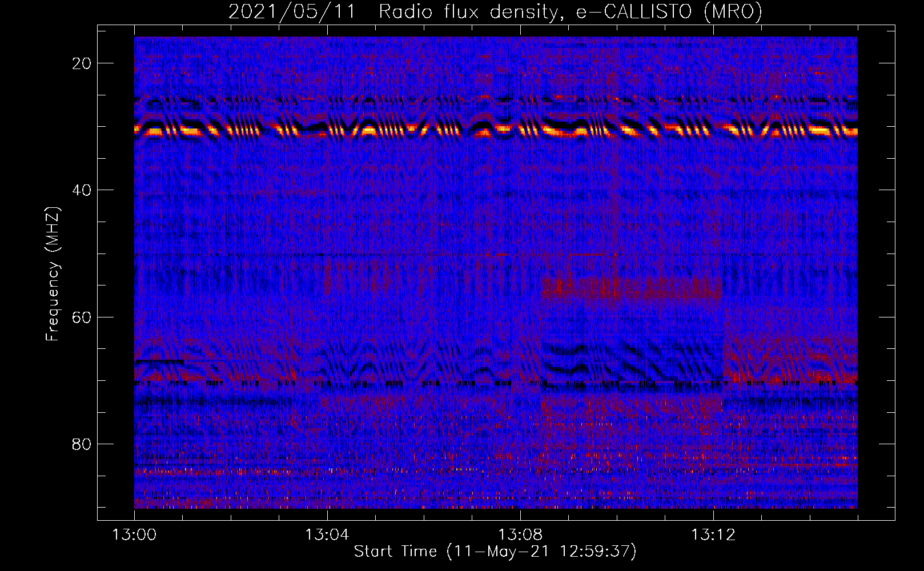
Task: Click the 13:12 time tick label
Action: point(713,535)
